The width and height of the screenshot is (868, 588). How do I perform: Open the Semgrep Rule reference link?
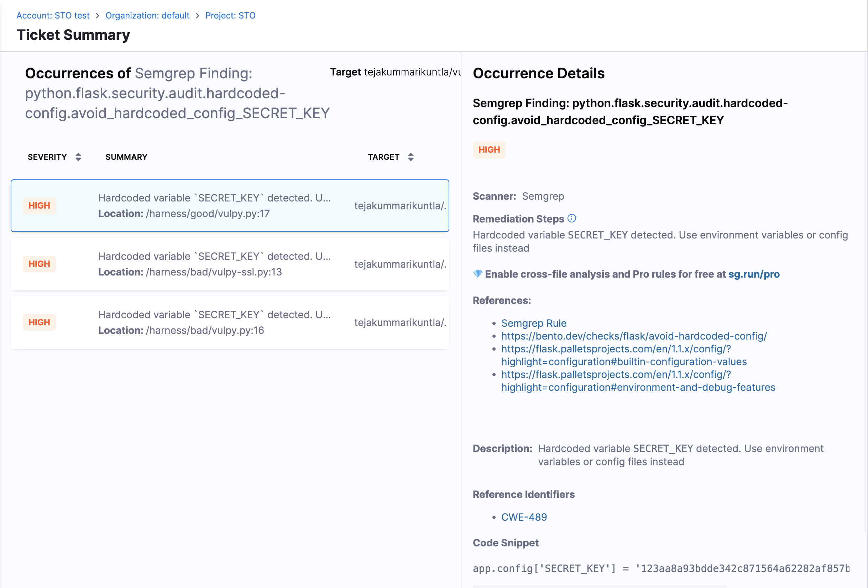pos(533,323)
